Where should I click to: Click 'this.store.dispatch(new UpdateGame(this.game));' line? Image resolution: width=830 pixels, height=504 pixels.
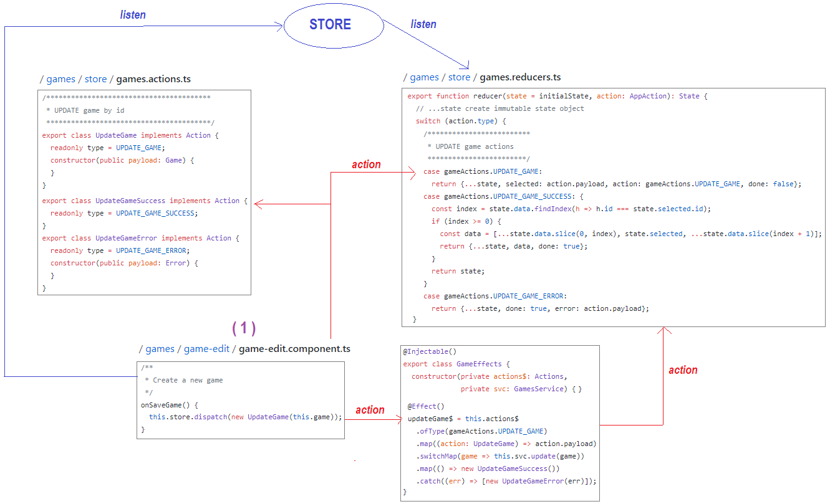pyautogui.click(x=246, y=417)
